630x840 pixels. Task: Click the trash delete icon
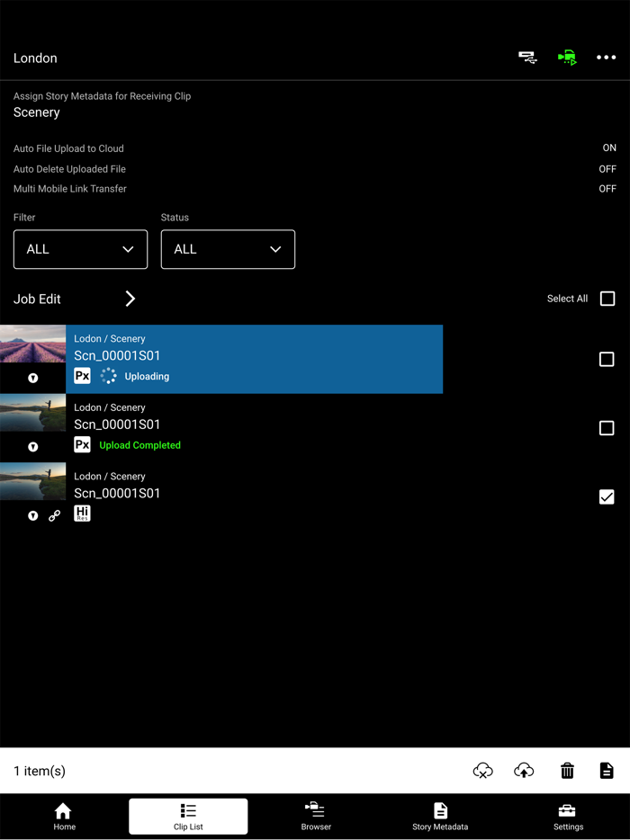pos(567,771)
